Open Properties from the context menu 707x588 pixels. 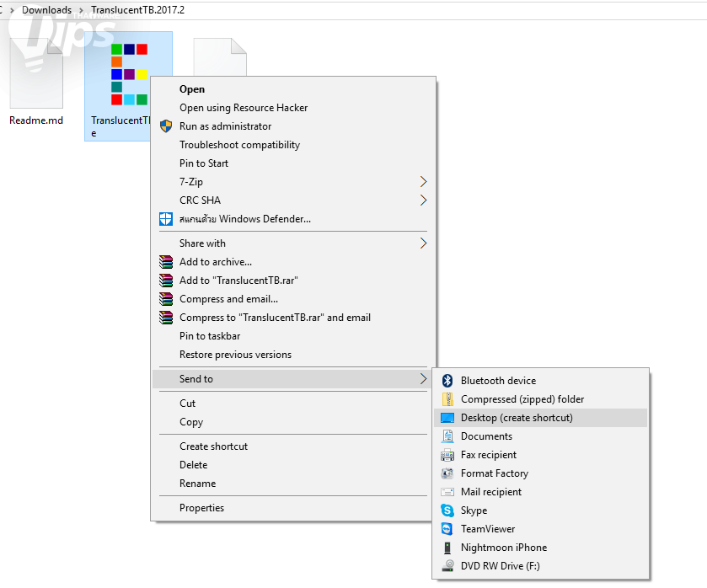(x=293, y=507)
